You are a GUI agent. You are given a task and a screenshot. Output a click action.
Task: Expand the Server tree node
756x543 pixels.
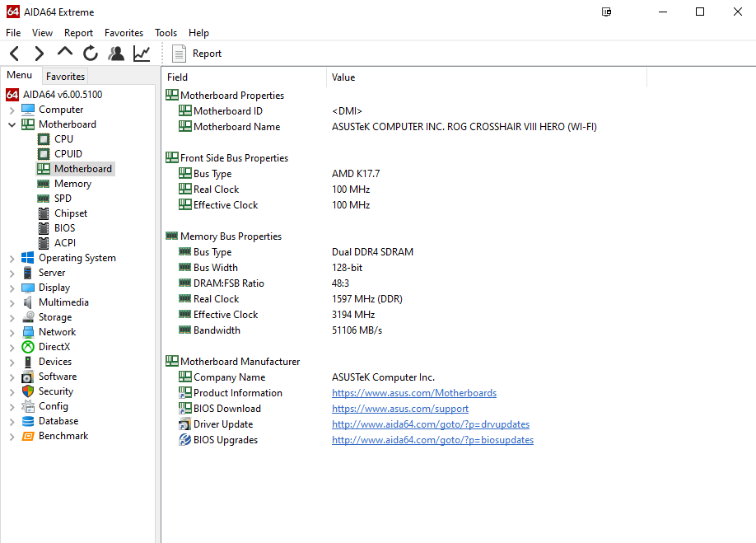click(x=12, y=274)
